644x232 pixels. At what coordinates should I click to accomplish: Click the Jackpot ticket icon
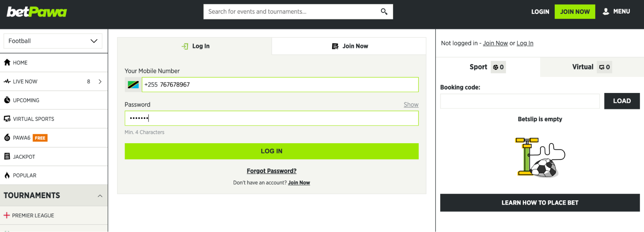click(x=7, y=156)
